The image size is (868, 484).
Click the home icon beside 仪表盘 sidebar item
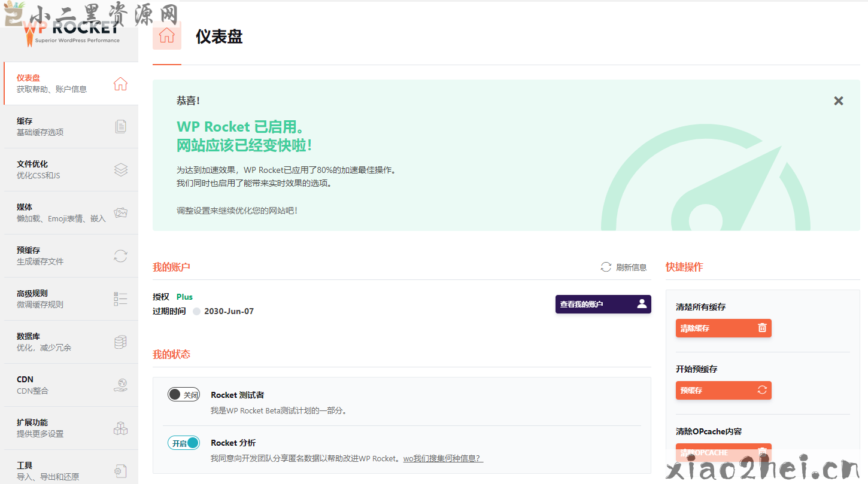(120, 84)
